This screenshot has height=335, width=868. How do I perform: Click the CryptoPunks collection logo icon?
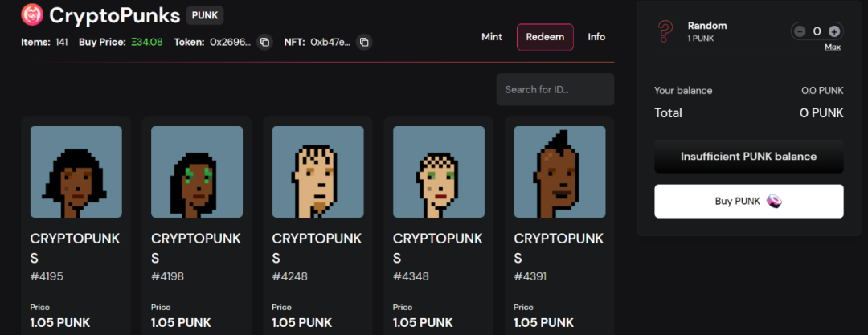coord(32,15)
